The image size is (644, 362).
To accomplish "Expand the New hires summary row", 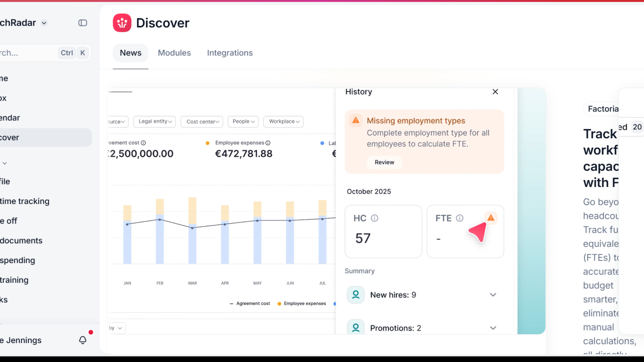I will [493, 295].
